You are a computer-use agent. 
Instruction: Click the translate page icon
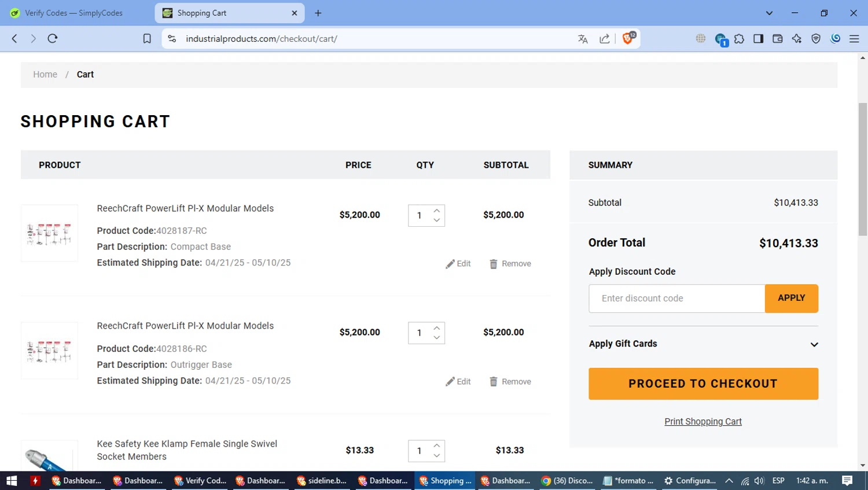click(x=583, y=39)
